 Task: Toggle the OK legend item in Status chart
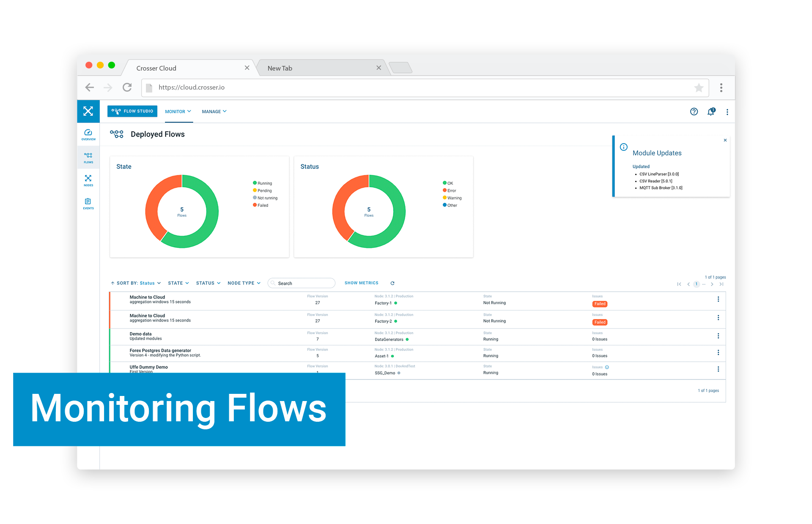tap(448, 183)
